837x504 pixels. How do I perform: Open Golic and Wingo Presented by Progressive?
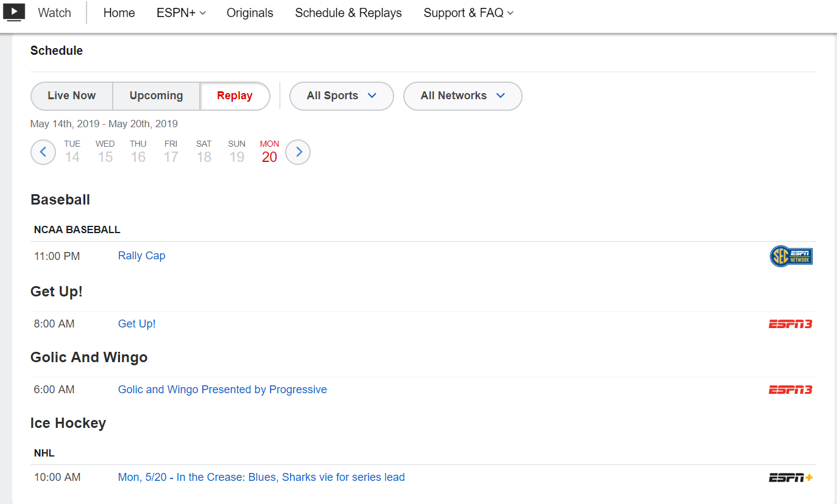click(x=222, y=390)
